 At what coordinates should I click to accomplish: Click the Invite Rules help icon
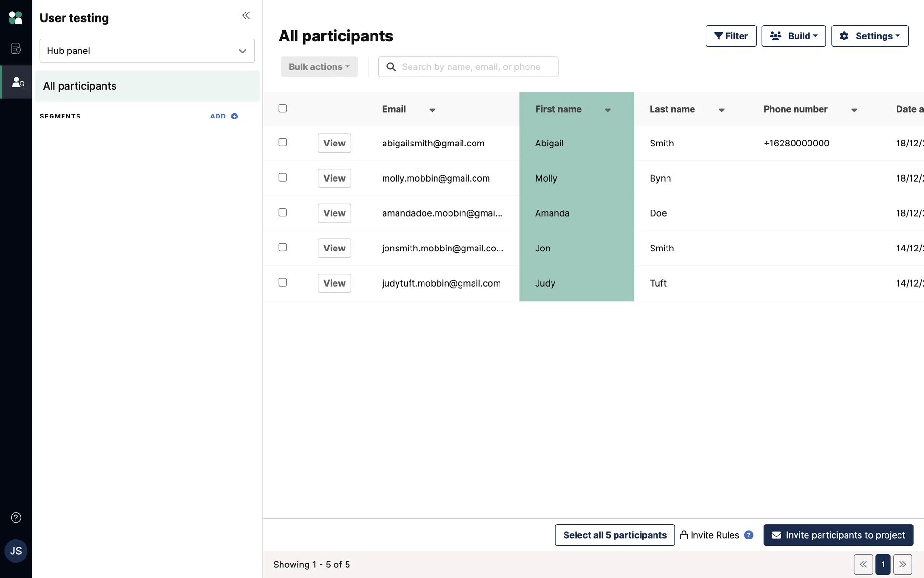click(749, 535)
